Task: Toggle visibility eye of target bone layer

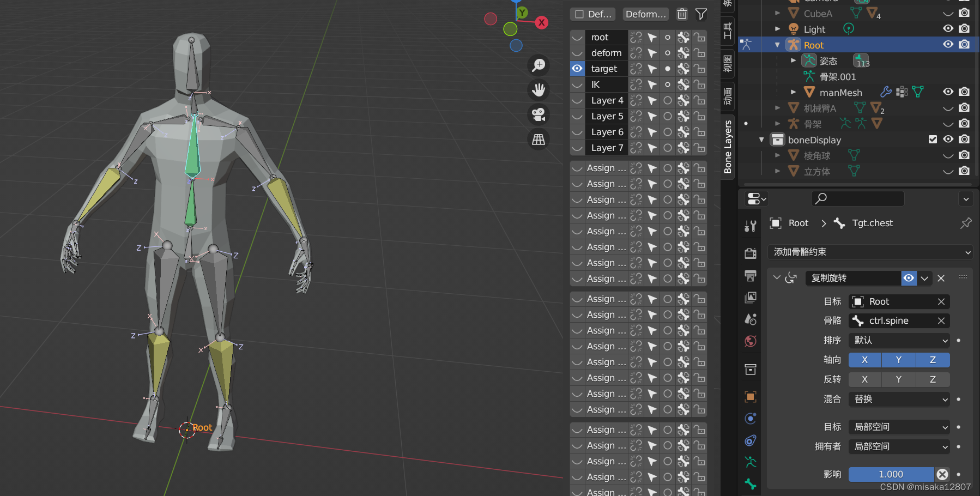Action: [x=577, y=69]
